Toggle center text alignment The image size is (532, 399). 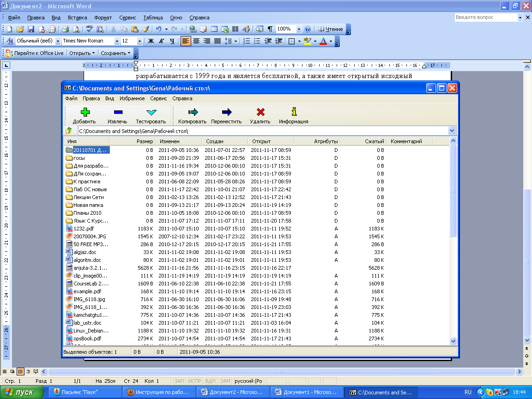(196, 41)
